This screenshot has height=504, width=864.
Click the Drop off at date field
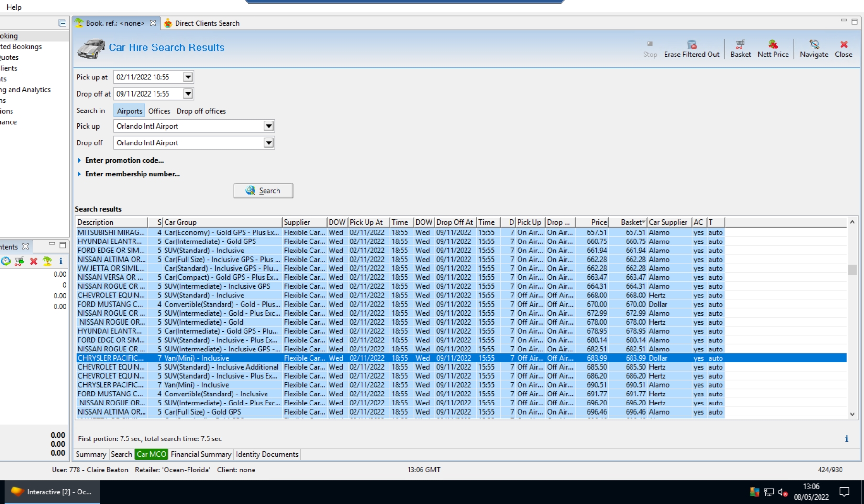coord(148,94)
